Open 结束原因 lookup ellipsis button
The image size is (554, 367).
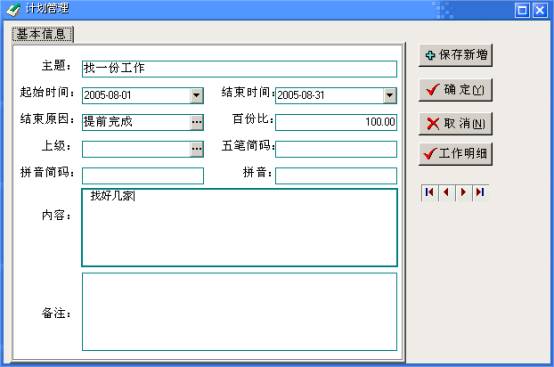197,122
